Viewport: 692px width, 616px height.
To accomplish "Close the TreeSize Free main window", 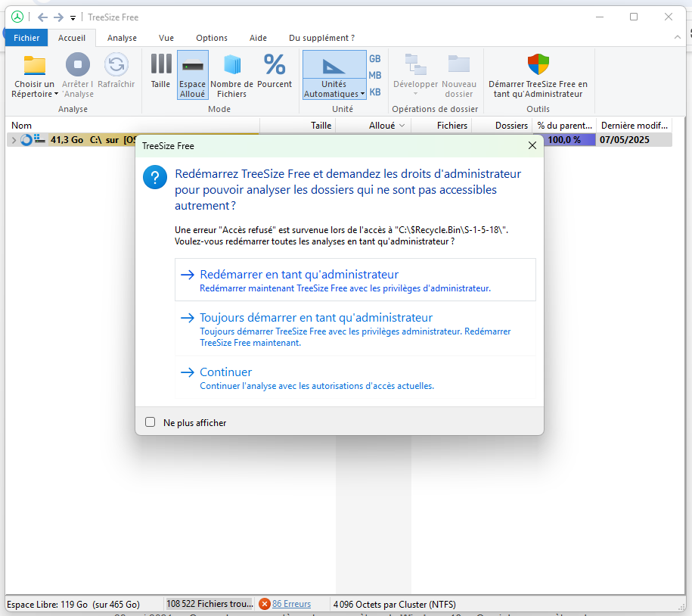I will pyautogui.click(x=668, y=17).
